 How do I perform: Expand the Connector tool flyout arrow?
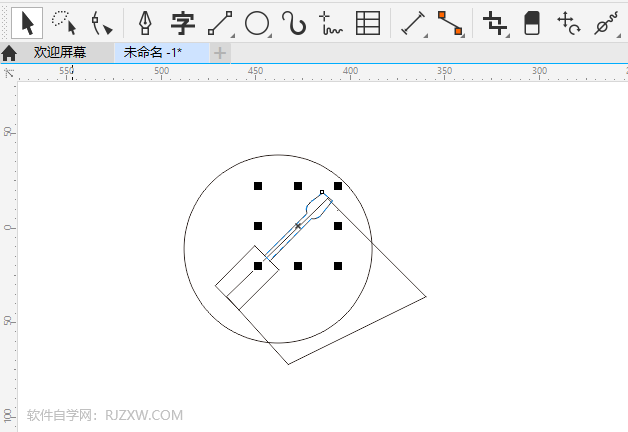tap(463, 36)
